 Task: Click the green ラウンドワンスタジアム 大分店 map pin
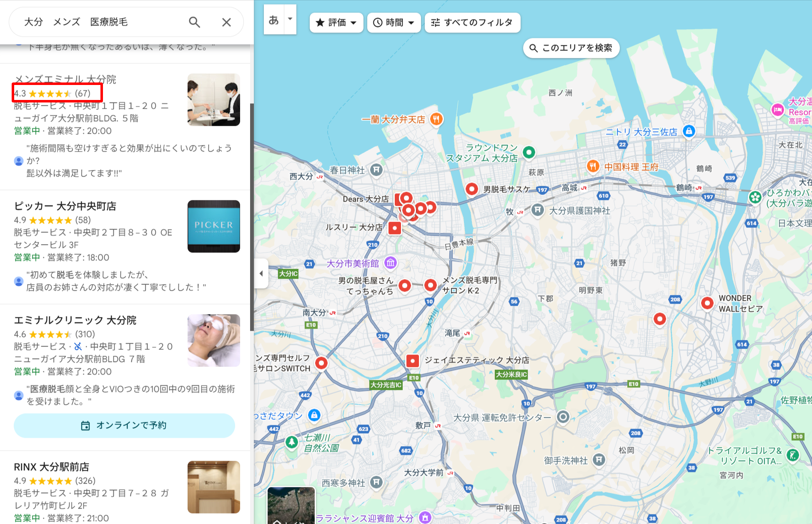[x=529, y=152]
